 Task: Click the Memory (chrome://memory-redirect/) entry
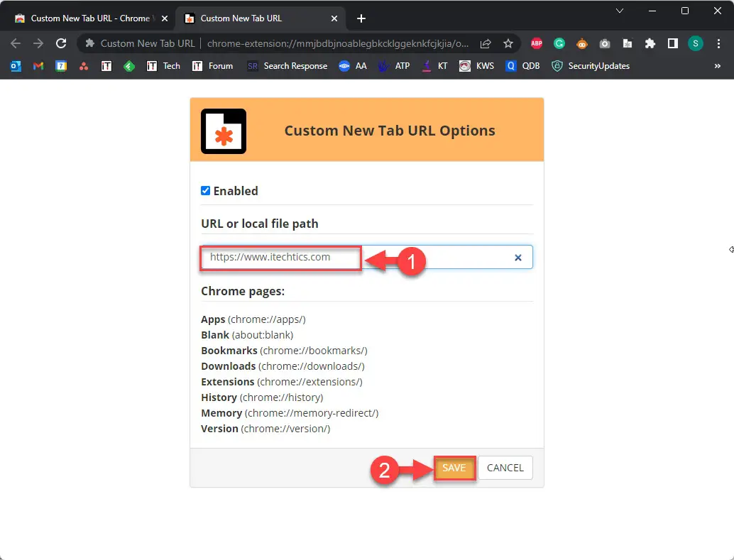click(x=290, y=414)
